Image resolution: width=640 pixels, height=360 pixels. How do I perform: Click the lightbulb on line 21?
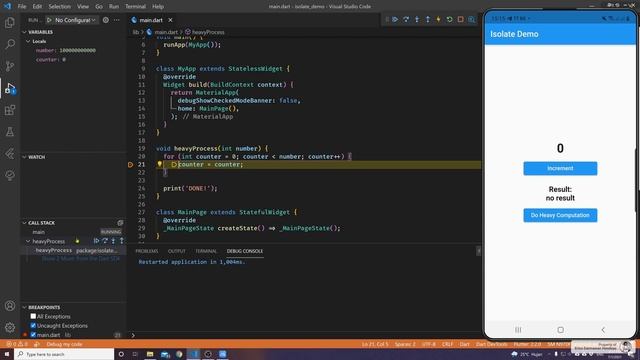(x=160, y=164)
